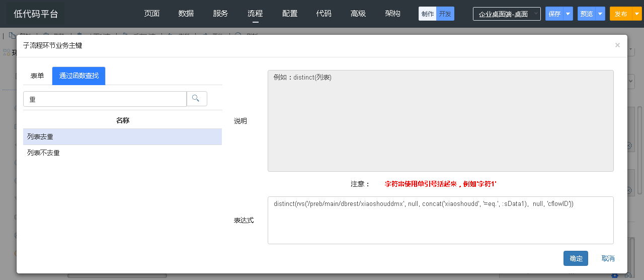
Task: Open the 数据 menu
Action: pos(186,14)
